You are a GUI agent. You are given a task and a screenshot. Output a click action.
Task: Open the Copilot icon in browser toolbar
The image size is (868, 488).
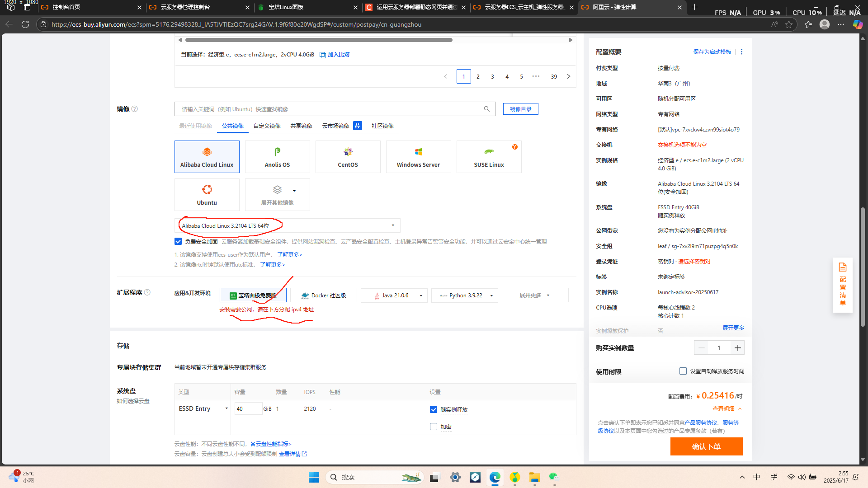(x=858, y=24)
